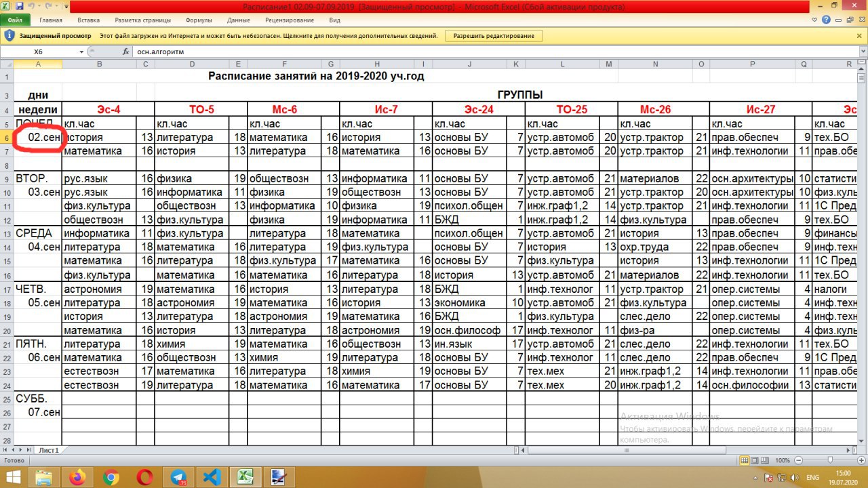Click the 07.сен date cell
Screen dimensions: 868x488
[38, 413]
